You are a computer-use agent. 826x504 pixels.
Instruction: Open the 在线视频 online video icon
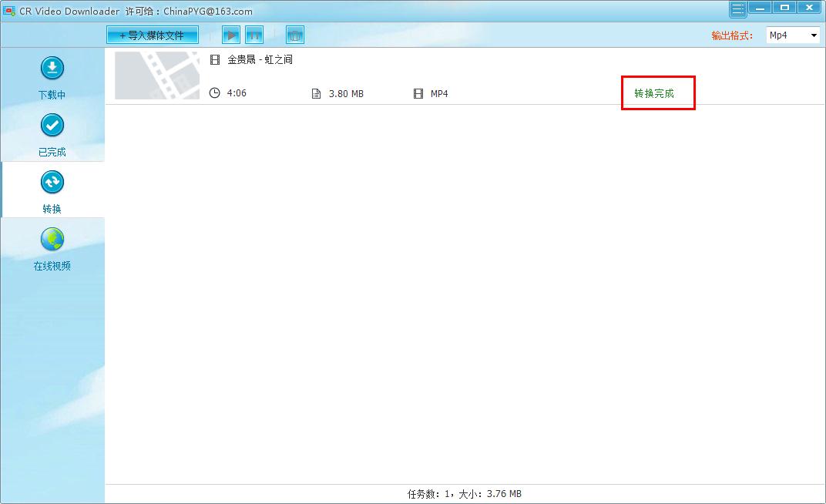tap(52, 240)
